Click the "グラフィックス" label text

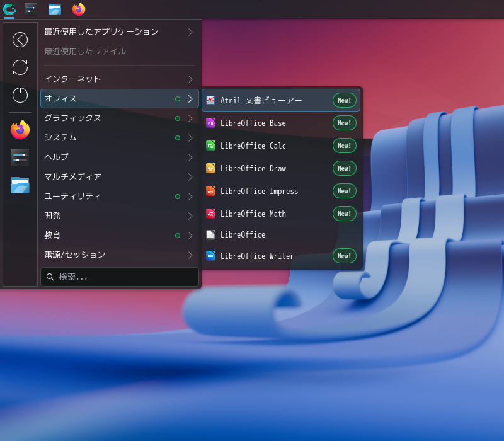(72, 118)
